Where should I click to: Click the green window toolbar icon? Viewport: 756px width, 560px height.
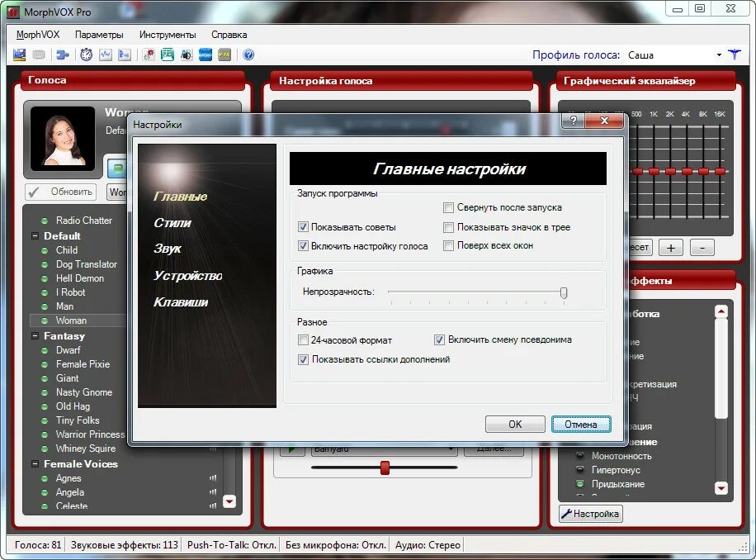pyautogui.click(x=168, y=55)
